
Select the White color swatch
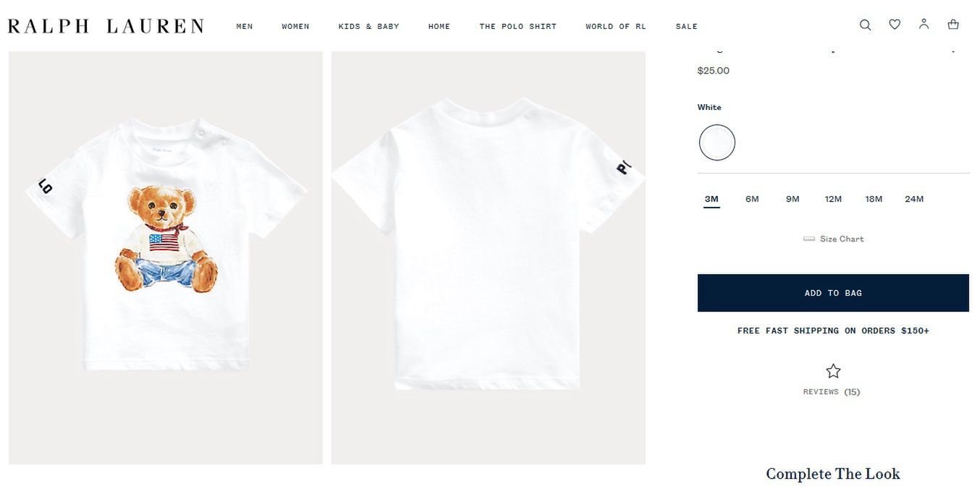click(x=717, y=143)
